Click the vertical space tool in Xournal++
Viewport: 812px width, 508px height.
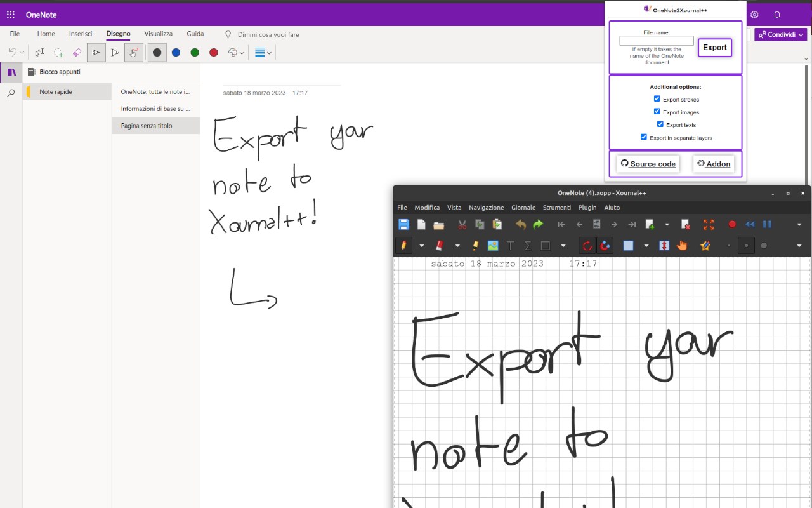click(x=664, y=245)
